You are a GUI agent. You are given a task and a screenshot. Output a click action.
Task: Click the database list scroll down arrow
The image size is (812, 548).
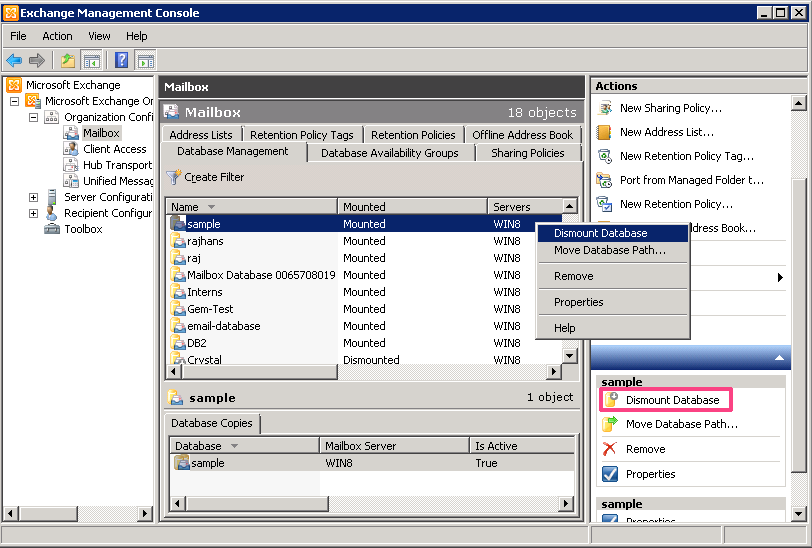pyautogui.click(x=570, y=355)
